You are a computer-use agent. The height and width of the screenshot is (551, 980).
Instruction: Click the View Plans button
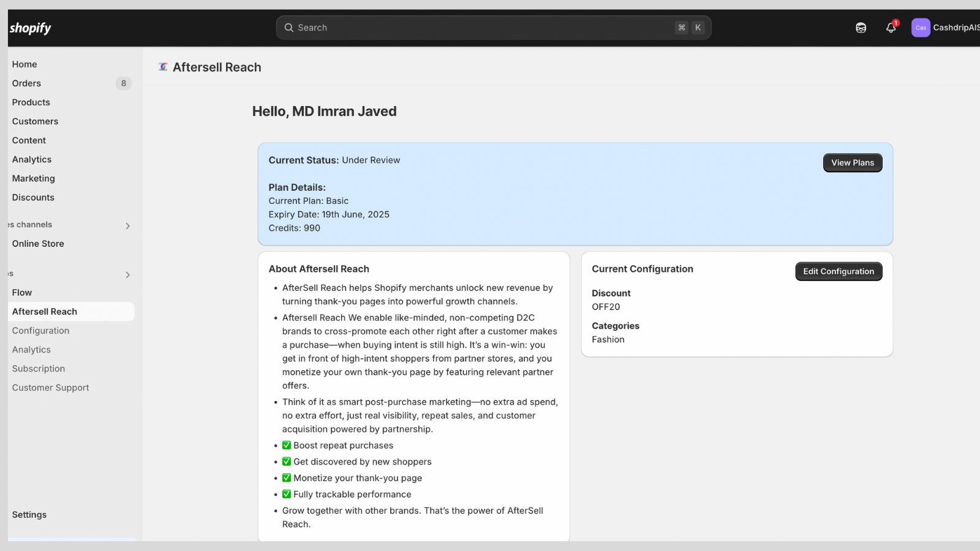point(853,163)
